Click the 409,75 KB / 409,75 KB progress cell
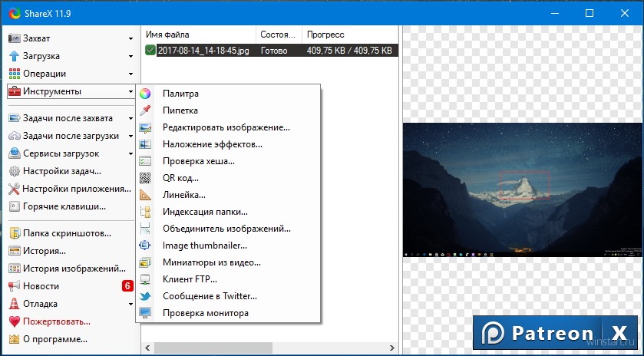 (349, 51)
